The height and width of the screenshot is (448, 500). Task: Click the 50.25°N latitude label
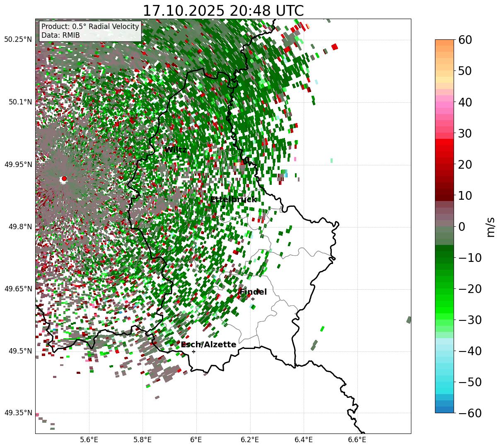(18, 40)
